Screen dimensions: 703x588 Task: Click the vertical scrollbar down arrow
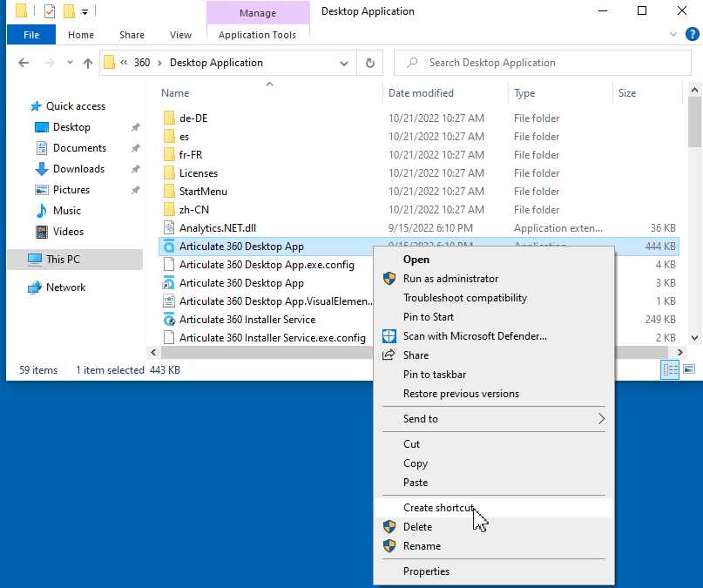(x=694, y=338)
